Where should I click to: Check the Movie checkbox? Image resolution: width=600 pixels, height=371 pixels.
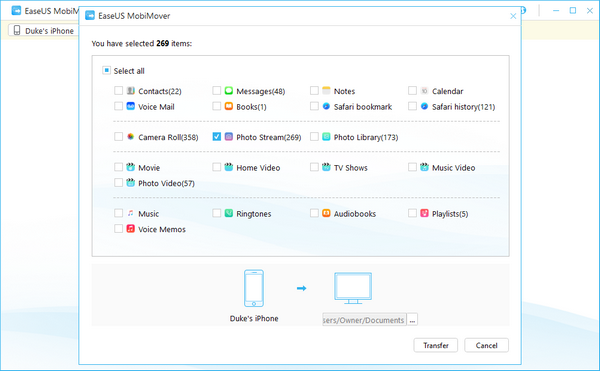pyautogui.click(x=118, y=167)
